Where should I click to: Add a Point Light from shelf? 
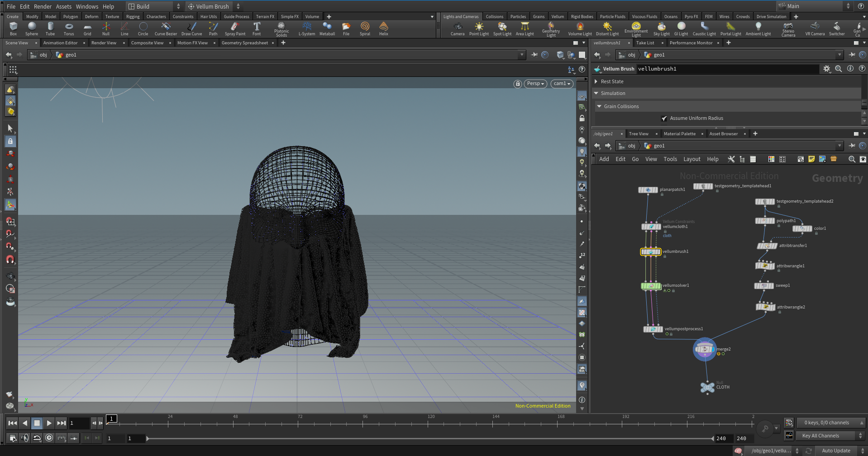click(479, 29)
